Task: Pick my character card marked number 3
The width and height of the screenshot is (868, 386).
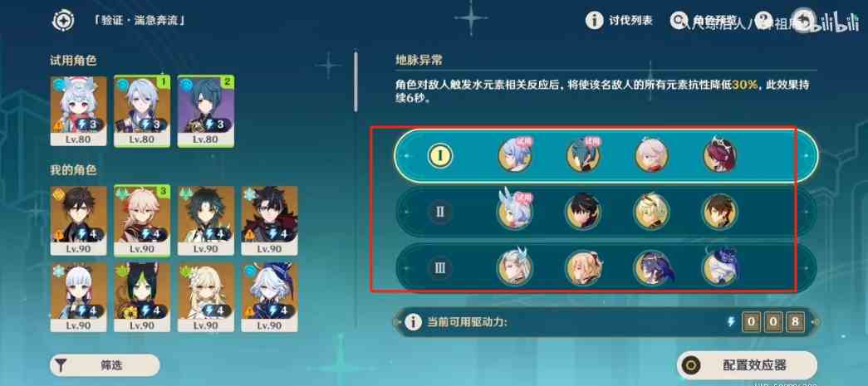Action: pos(142,221)
